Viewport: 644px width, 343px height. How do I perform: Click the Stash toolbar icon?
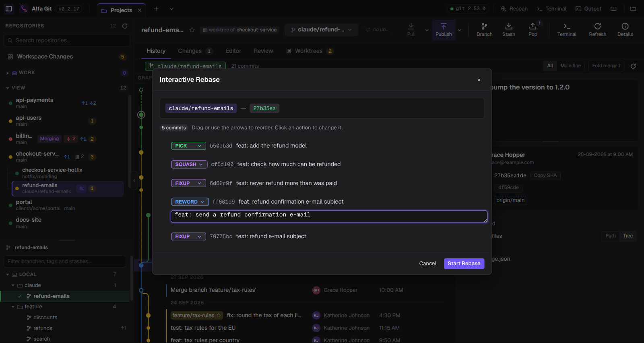(509, 30)
